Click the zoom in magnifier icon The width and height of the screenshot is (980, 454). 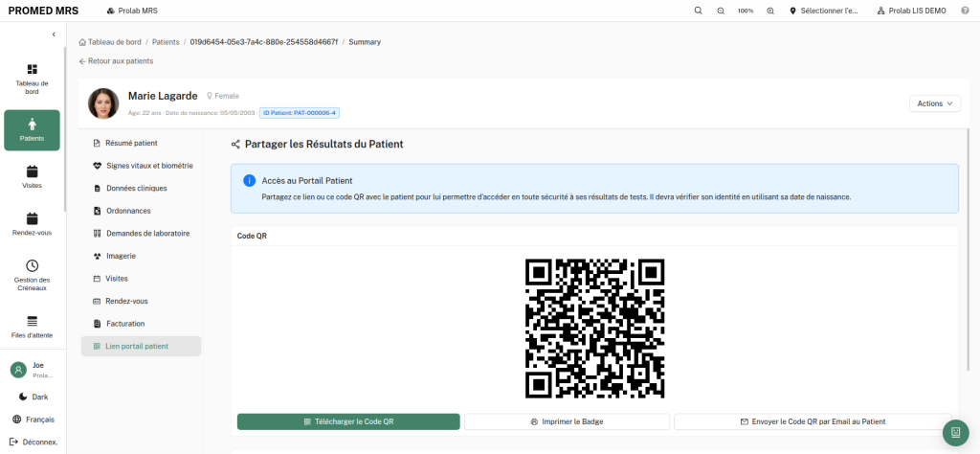[770, 10]
